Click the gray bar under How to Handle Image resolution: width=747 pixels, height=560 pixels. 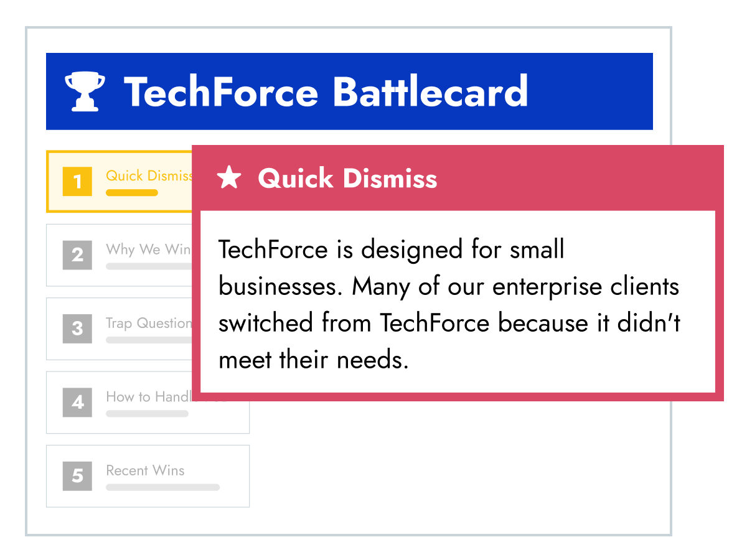(147, 414)
